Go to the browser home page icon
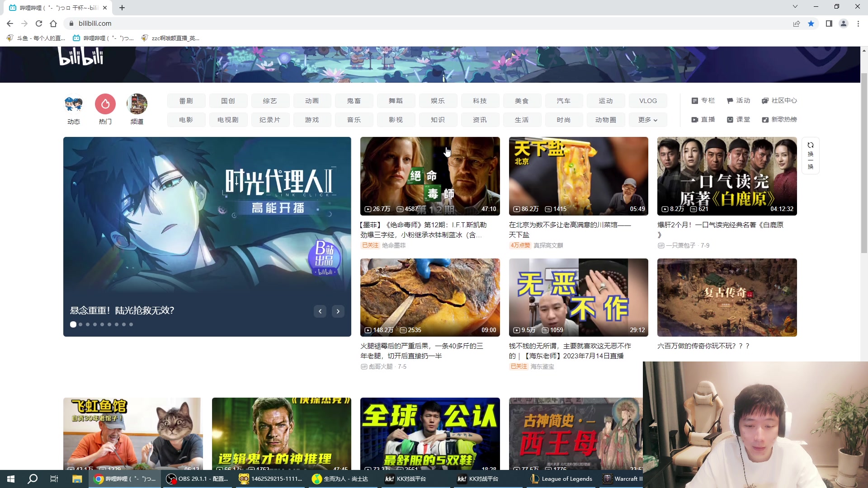Image resolution: width=868 pixels, height=488 pixels. click(53, 23)
